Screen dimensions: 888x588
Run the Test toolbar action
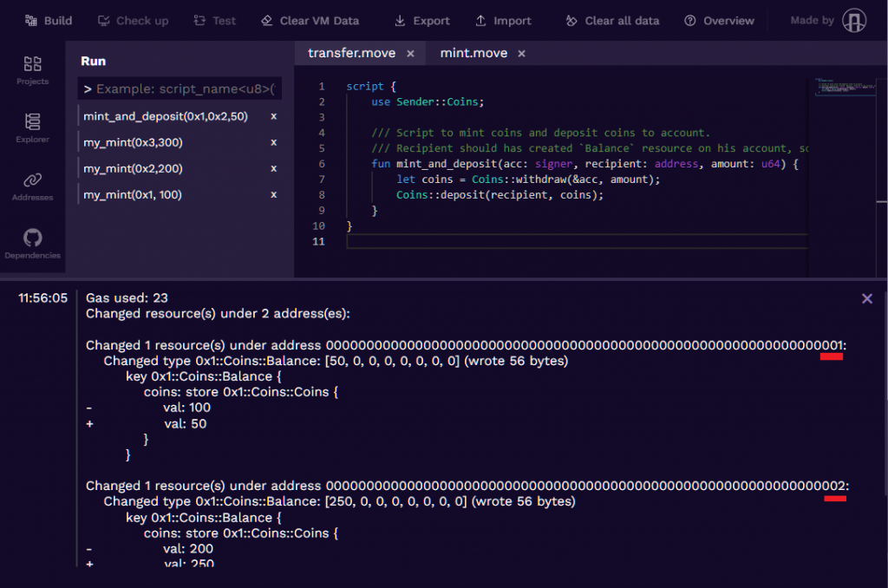(214, 21)
